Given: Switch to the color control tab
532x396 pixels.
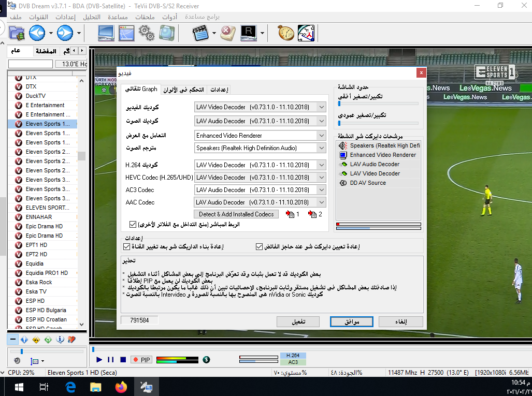Looking at the screenshot, I should pos(184,90).
